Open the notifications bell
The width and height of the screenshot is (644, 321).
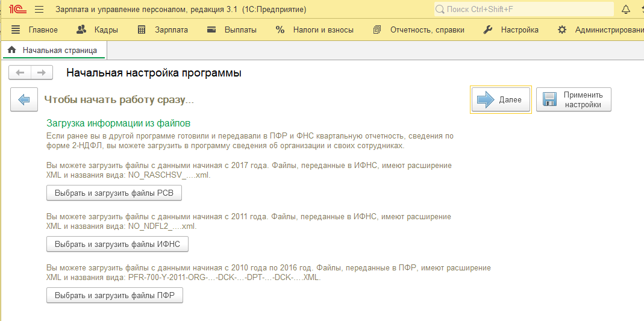coord(627,10)
